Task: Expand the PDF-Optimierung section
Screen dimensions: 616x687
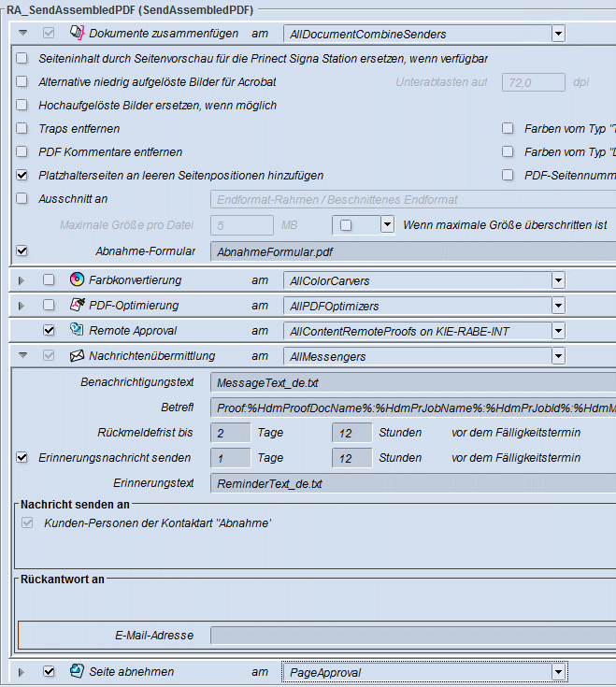Action: 21,306
